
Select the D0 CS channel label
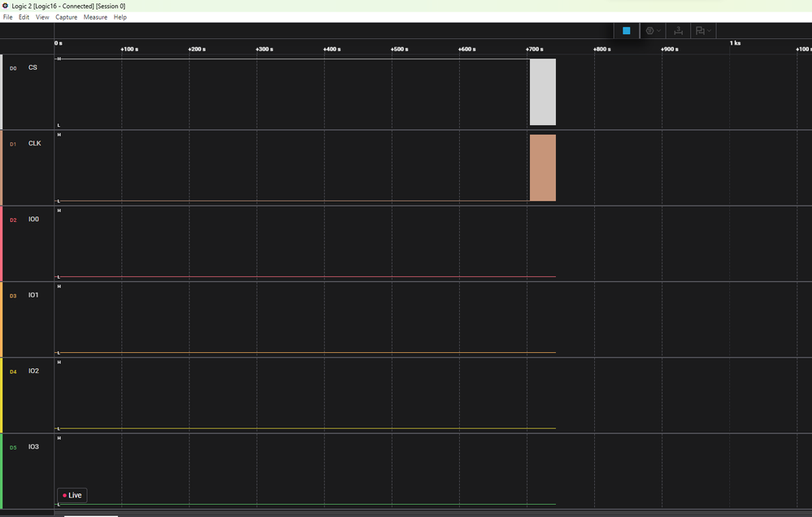[x=33, y=67]
